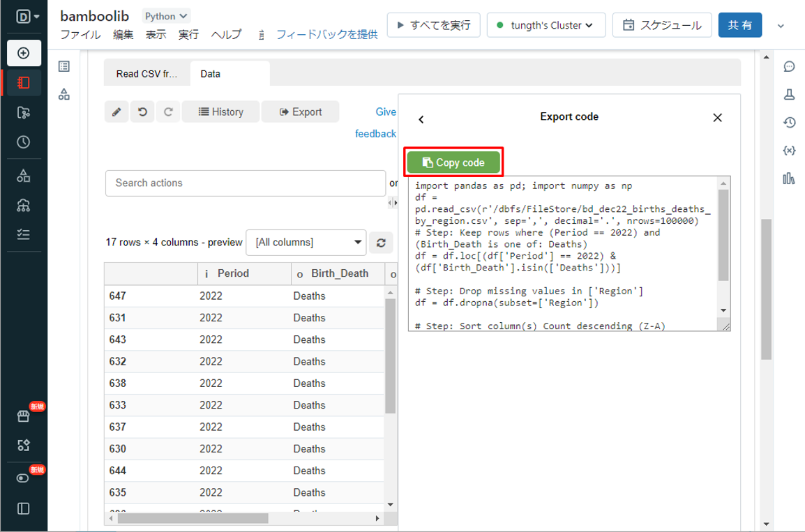Switch to the Read CSV tab
The height and width of the screenshot is (532, 805).
pyautogui.click(x=146, y=73)
